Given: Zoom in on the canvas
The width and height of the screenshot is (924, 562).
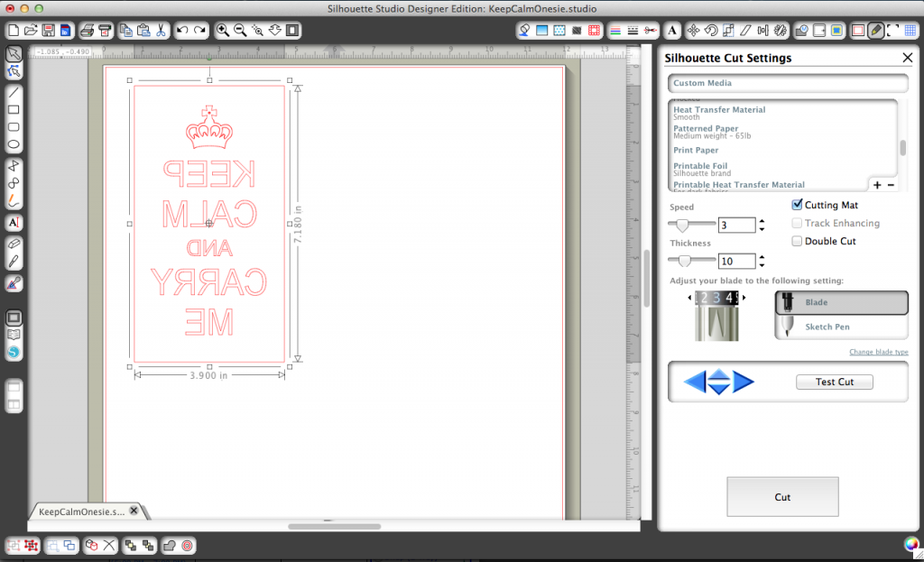Looking at the screenshot, I should (223, 30).
